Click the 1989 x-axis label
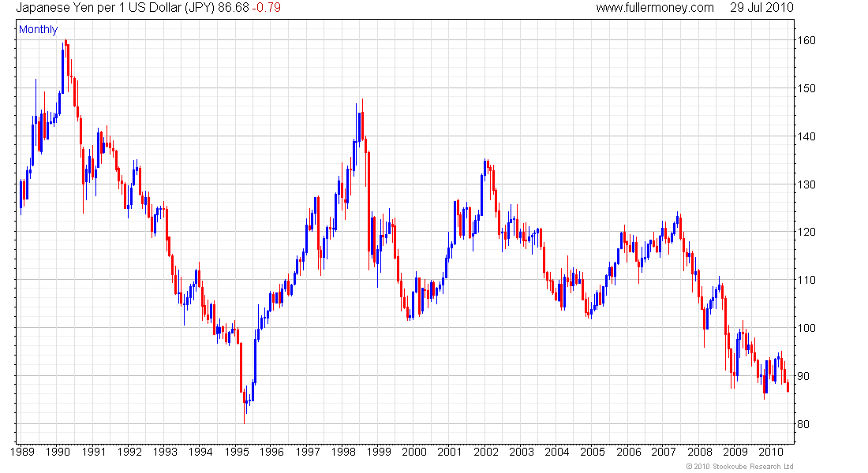The width and height of the screenshot is (868, 473). click(x=23, y=452)
